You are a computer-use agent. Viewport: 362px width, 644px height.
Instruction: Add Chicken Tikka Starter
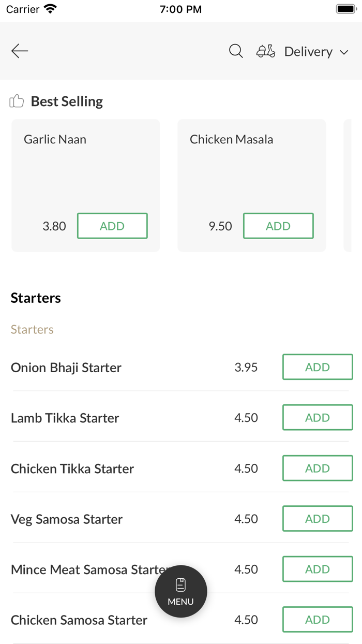317,468
